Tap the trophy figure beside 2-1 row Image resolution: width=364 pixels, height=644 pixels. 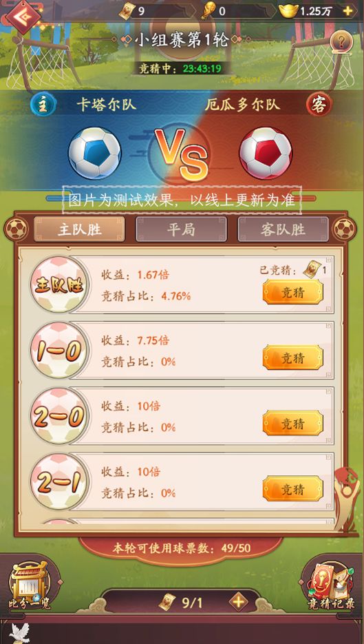click(x=346, y=501)
